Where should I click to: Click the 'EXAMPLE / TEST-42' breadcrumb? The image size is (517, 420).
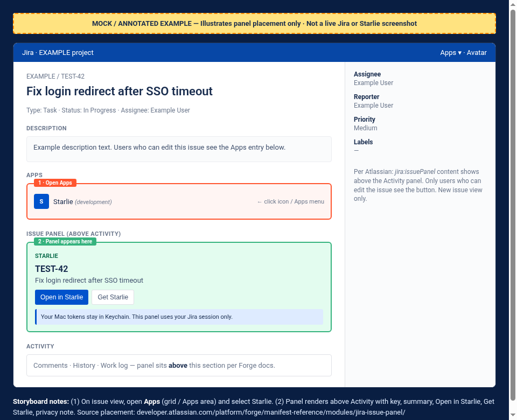click(x=55, y=76)
